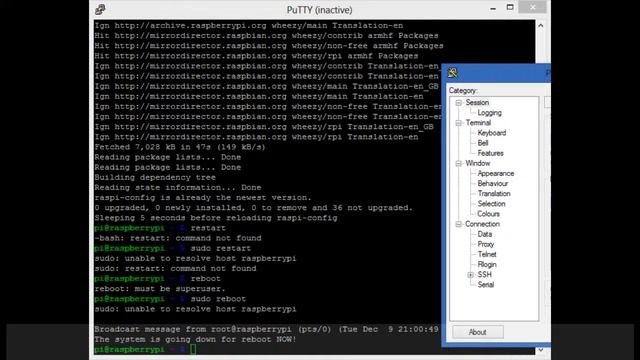Open the Rlogin category
Image resolution: width=640 pixels, height=360 pixels.
[487, 264]
